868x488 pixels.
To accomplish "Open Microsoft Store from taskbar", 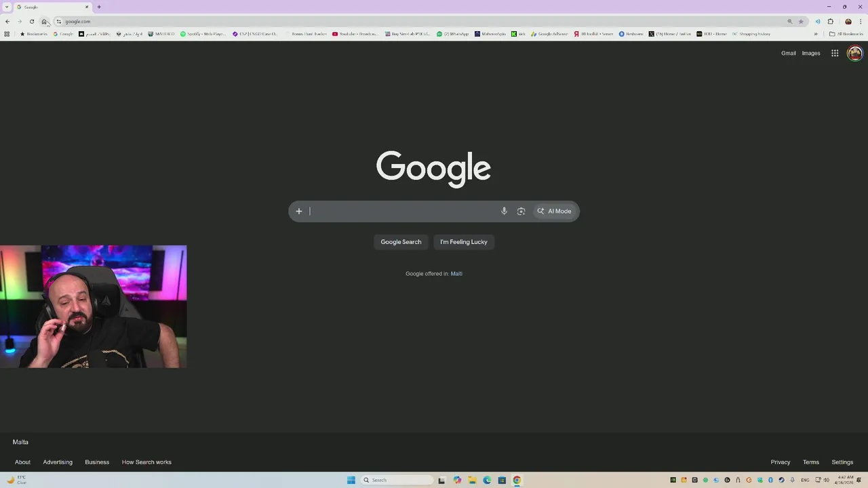I will [502, 480].
